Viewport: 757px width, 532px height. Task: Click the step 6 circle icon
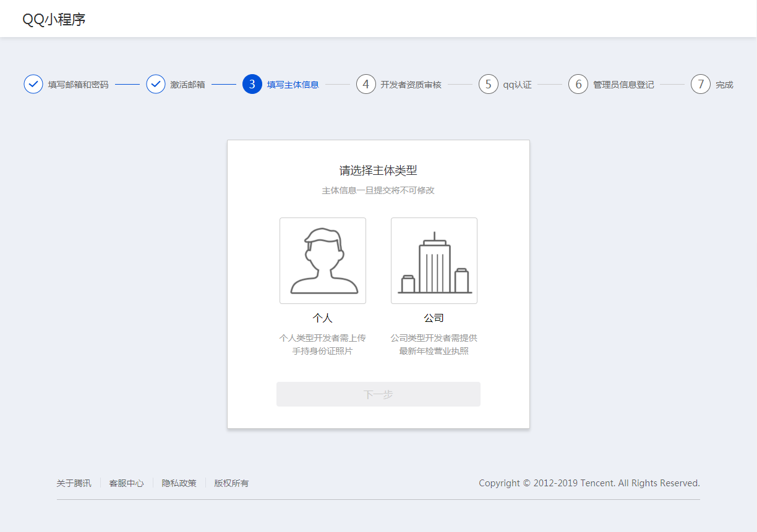(578, 84)
